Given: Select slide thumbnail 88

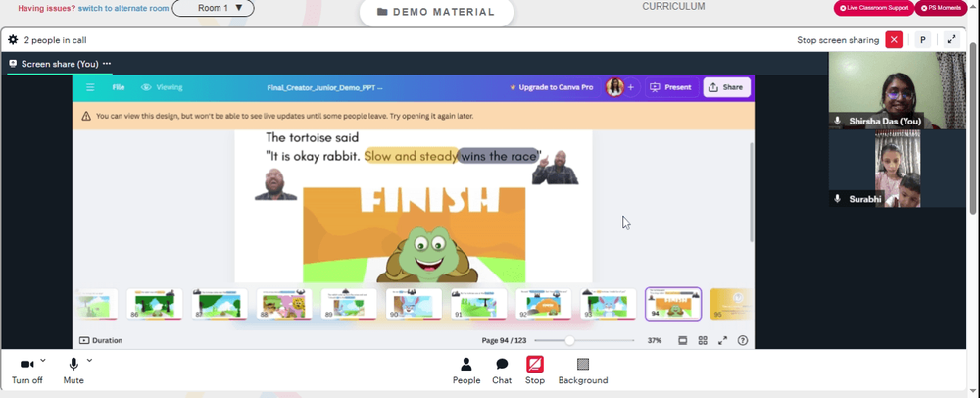Looking at the screenshot, I should click(284, 304).
